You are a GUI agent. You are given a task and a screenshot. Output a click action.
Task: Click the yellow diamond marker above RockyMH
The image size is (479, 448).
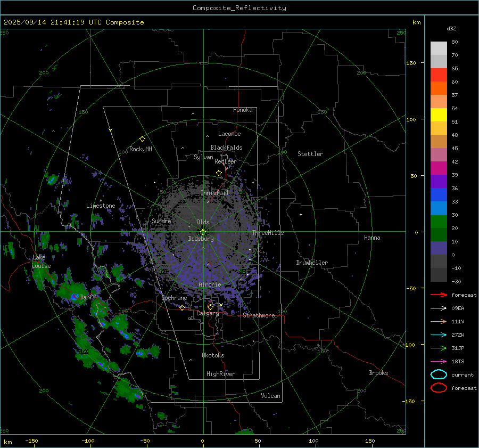(x=142, y=139)
